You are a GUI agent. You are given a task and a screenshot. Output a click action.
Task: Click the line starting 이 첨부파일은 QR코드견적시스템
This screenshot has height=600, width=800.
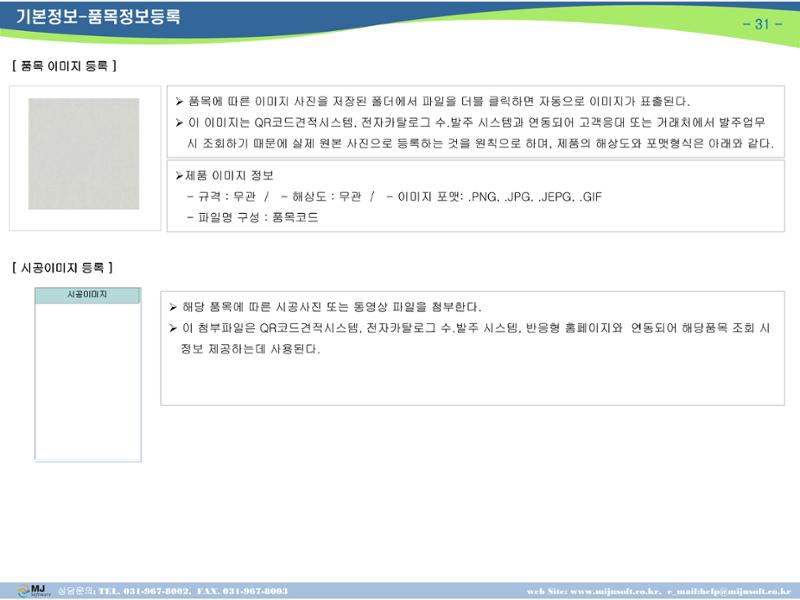(469, 328)
